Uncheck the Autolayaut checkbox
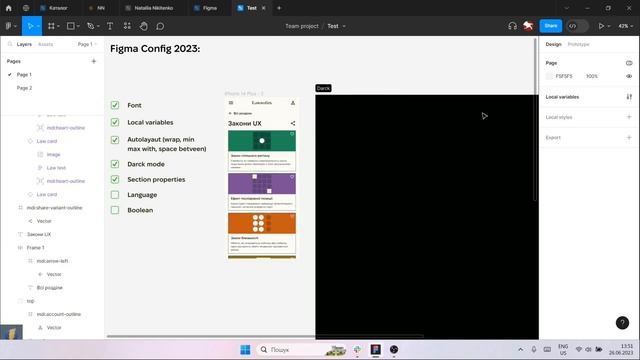Viewport: 640px width, 360px height. click(x=115, y=140)
